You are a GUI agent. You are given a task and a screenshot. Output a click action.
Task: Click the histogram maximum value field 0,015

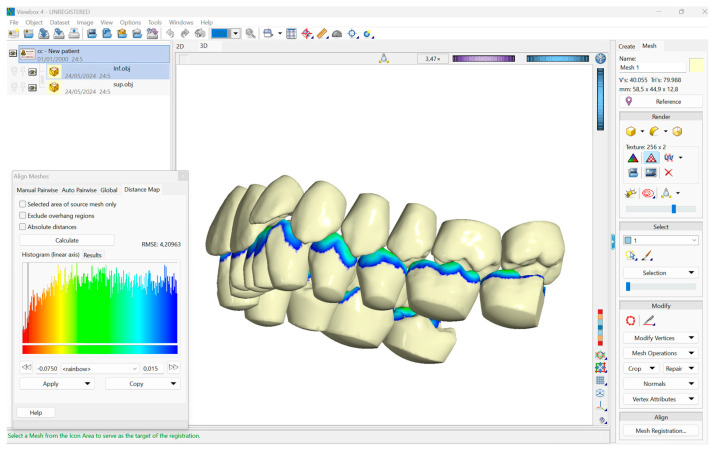[151, 369]
